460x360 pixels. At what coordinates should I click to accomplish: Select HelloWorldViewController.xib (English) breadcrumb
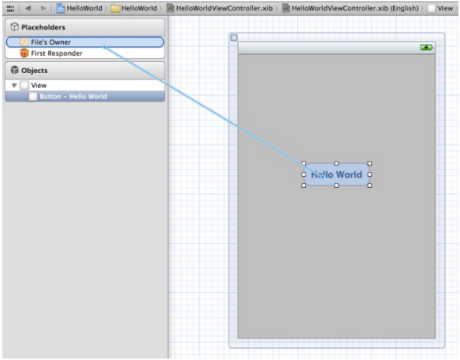coord(350,8)
